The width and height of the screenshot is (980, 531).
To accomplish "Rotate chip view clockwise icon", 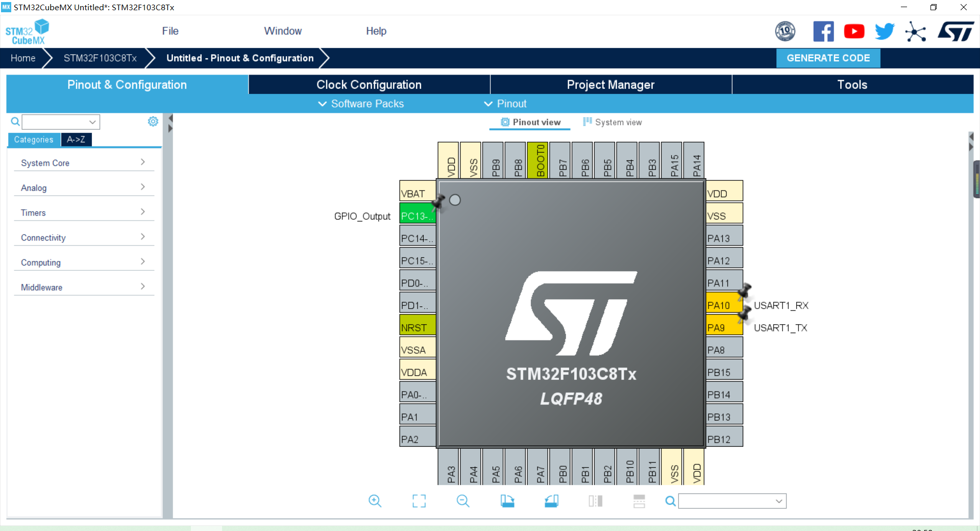I will tap(507, 501).
